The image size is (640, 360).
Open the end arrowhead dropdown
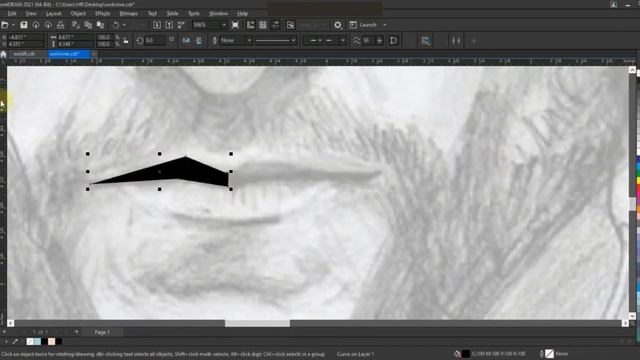coord(342,40)
